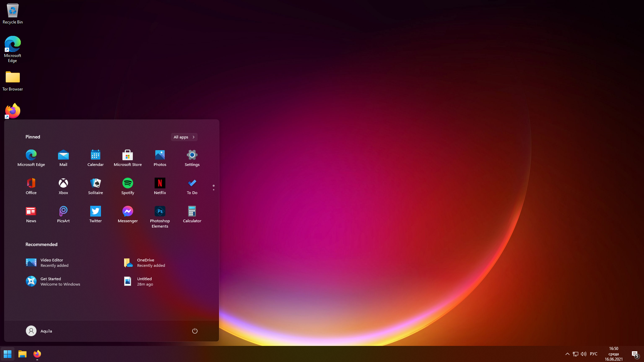The height and width of the screenshot is (362, 644).
Task: Launch Solitaire from pinned apps
Action: (x=95, y=186)
